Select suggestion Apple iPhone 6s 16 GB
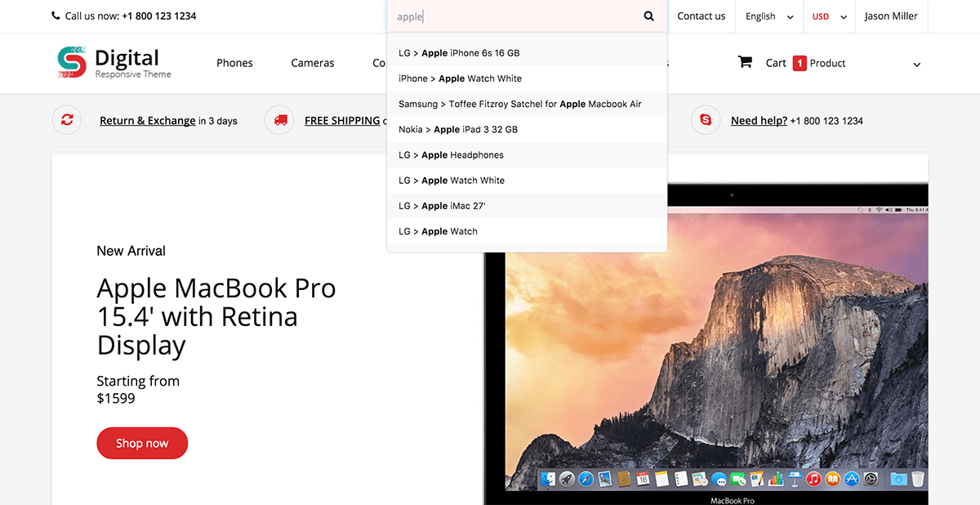This screenshot has height=505, width=980. 459,53
